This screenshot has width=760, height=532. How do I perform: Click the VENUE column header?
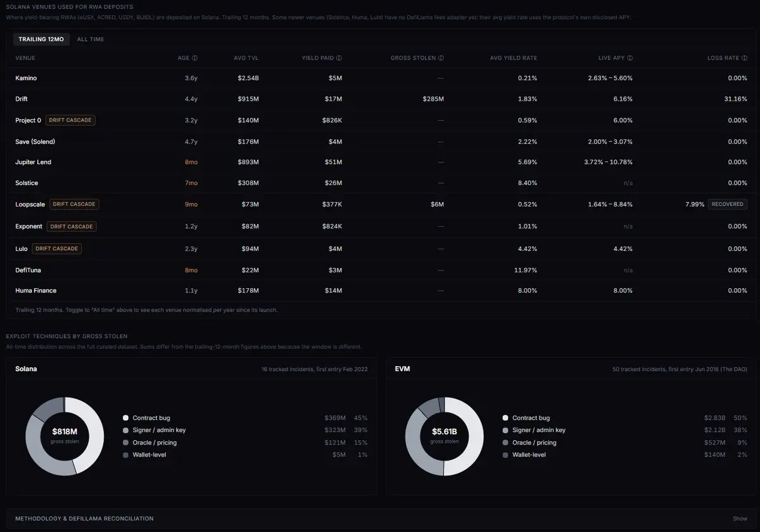pyautogui.click(x=25, y=58)
